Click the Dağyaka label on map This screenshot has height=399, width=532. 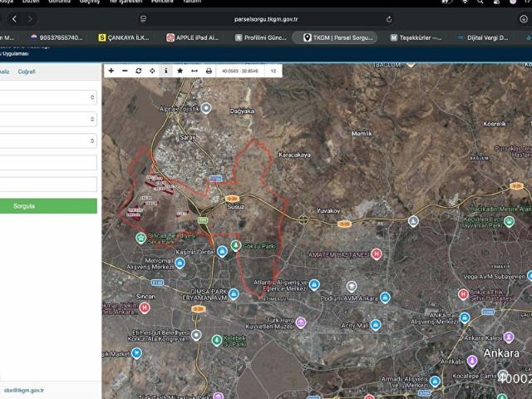point(242,111)
